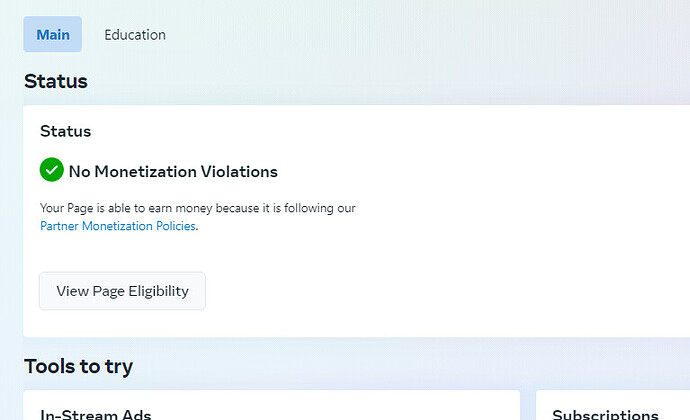Open the Education tab

135,35
